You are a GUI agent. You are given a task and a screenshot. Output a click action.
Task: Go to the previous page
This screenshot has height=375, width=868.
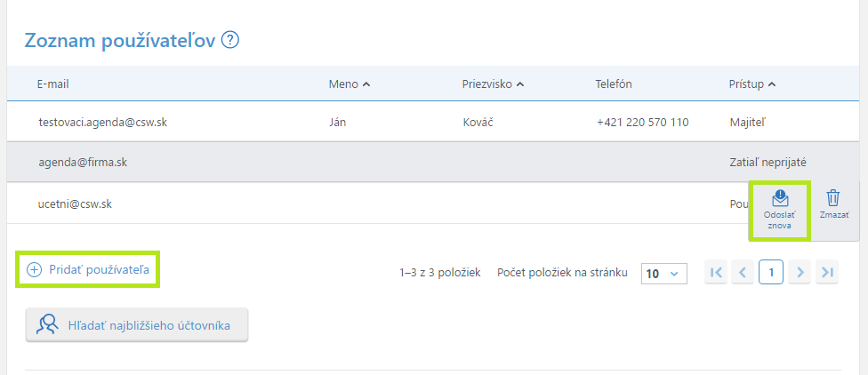(x=743, y=273)
